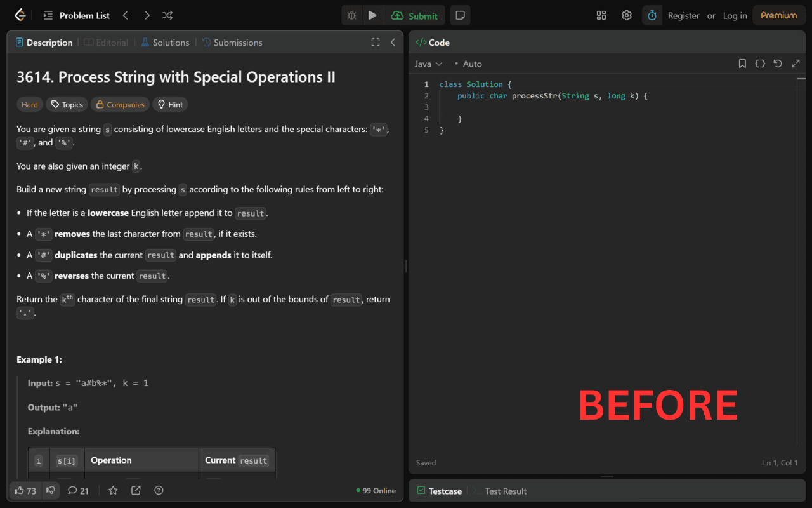Image resolution: width=812 pixels, height=508 pixels.
Task: Start the timer stopwatch icon
Action: (x=652, y=15)
